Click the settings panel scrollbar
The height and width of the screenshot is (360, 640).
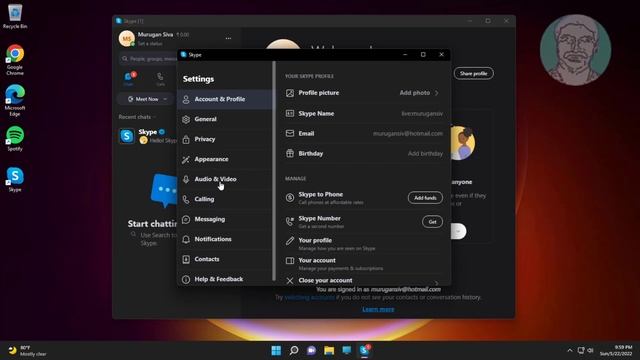pyautogui.click(x=274, y=171)
